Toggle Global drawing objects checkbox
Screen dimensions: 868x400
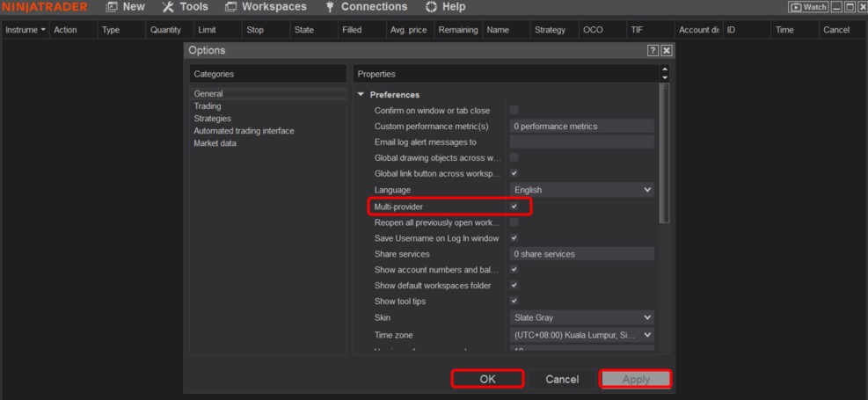point(514,157)
